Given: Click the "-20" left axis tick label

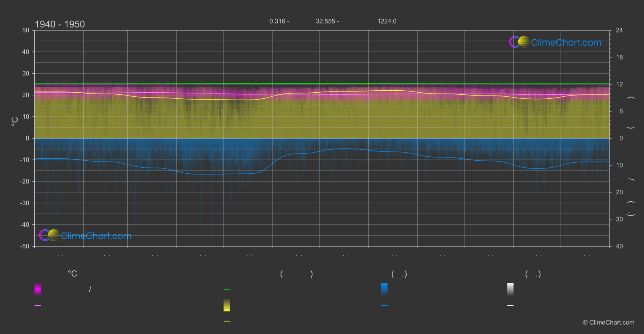Looking at the screenshot, I should point(25,181).
